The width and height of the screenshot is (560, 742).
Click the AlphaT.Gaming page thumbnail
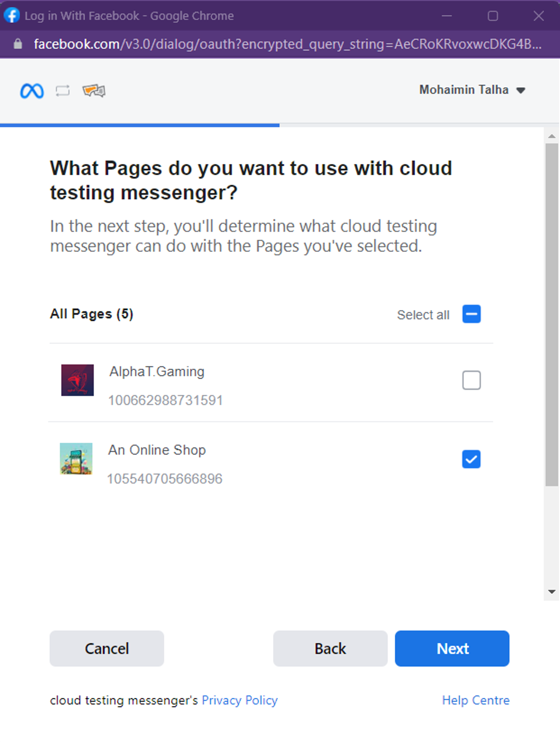tap(78, 380)
